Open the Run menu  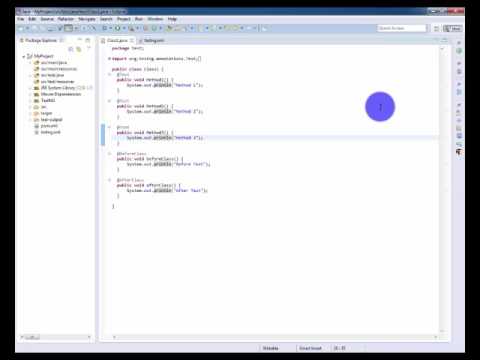(139, 19)
